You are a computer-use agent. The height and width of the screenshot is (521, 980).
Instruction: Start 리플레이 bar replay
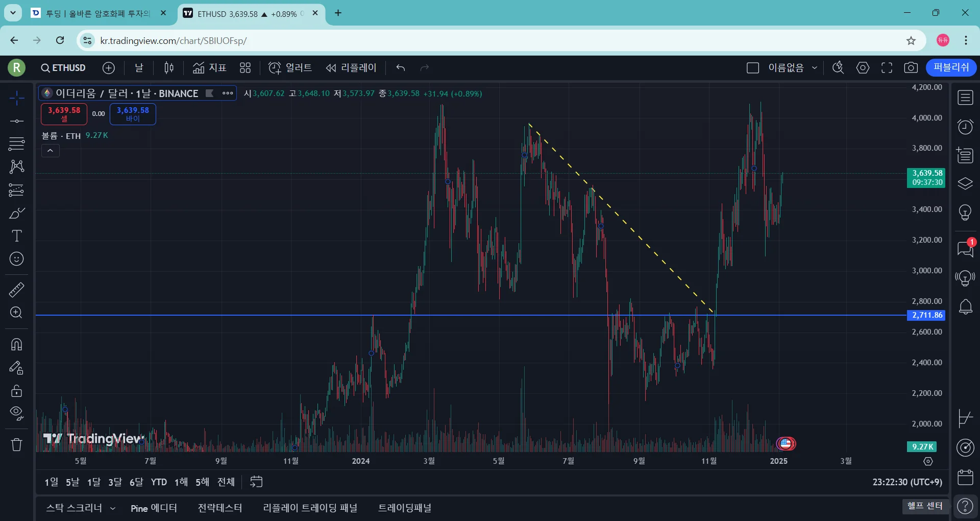click(x=351, y=68)
